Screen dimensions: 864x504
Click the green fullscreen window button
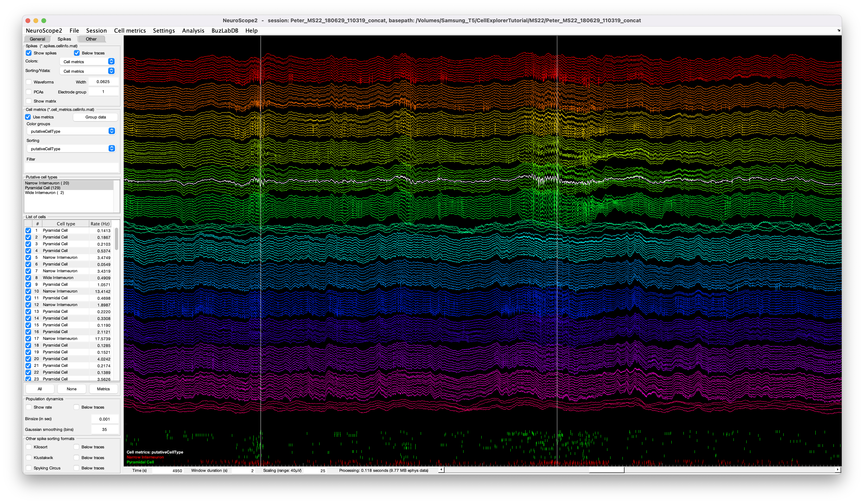44,20
